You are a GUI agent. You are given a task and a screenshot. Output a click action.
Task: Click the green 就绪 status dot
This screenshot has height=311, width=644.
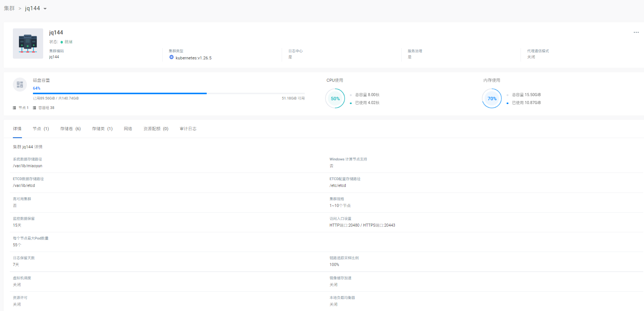[x=62, y=42]
